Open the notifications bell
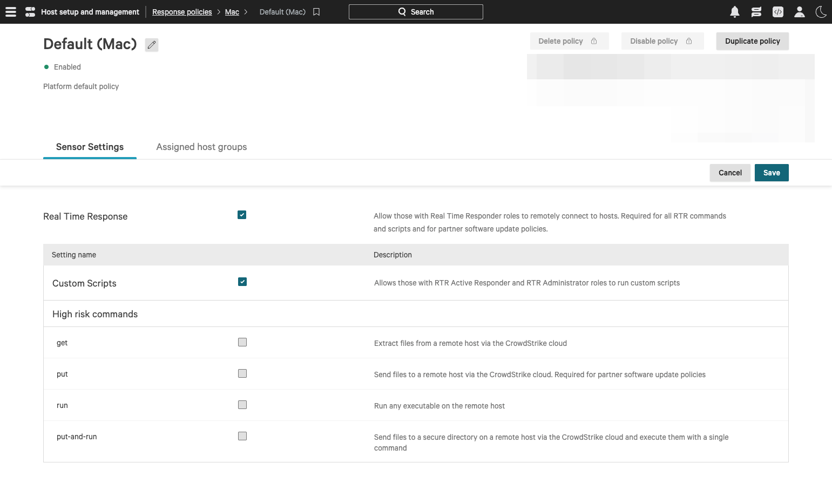 pyautogui.click(x=734, y=12)
